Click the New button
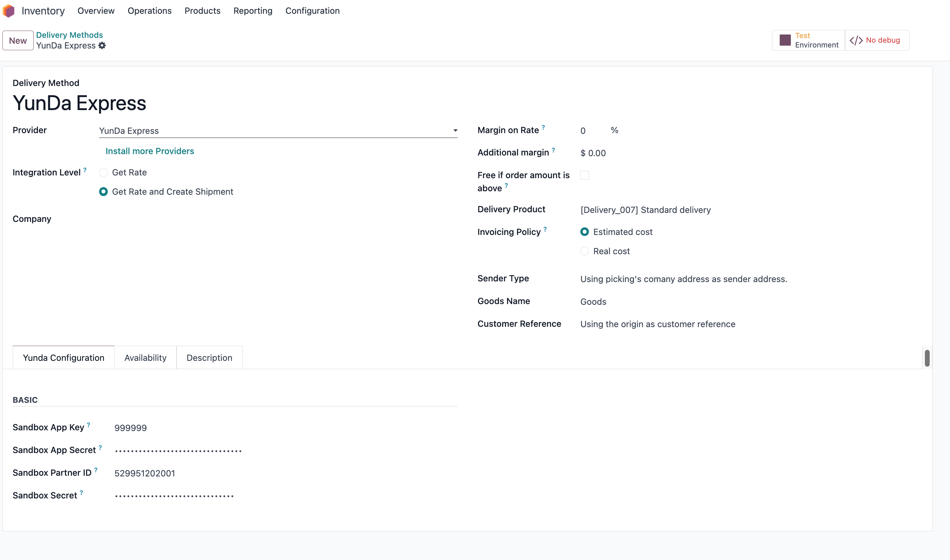The height and width of the screenshot is (560, 950). pos(18,40)
